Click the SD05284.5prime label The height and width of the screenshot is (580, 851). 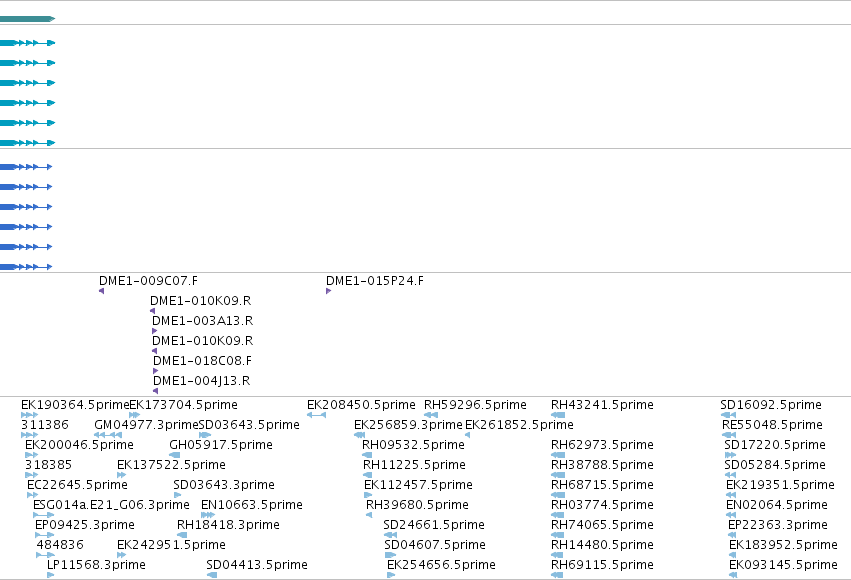point(774,465)
